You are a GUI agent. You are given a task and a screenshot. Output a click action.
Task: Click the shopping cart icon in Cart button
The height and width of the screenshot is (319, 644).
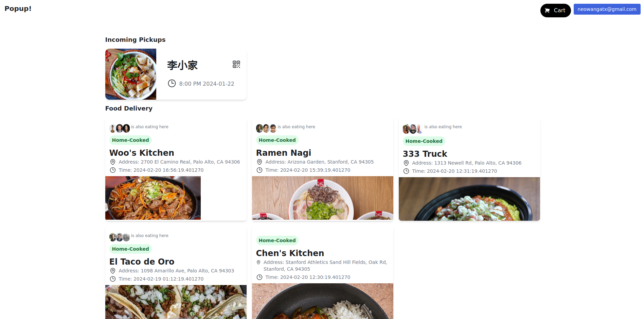[547, 11]
